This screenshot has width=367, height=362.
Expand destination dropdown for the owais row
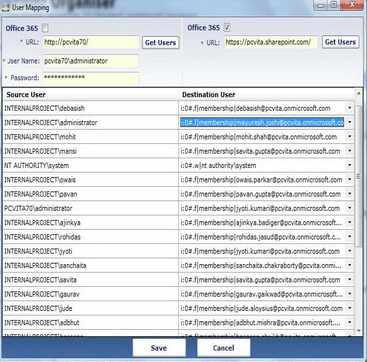[x=349, y=180]
